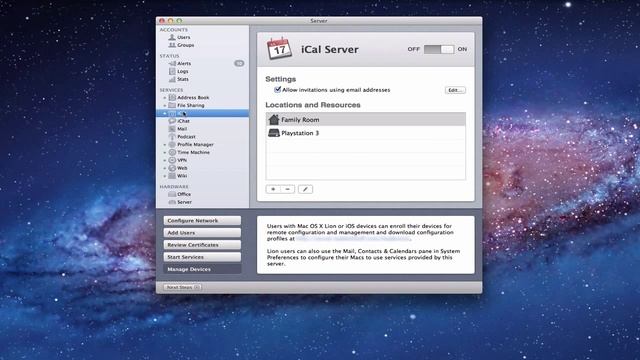The height and width of the screenshot is (360, 640).
Task: Select the Manage Devices button
Action: tap(202, 269)
